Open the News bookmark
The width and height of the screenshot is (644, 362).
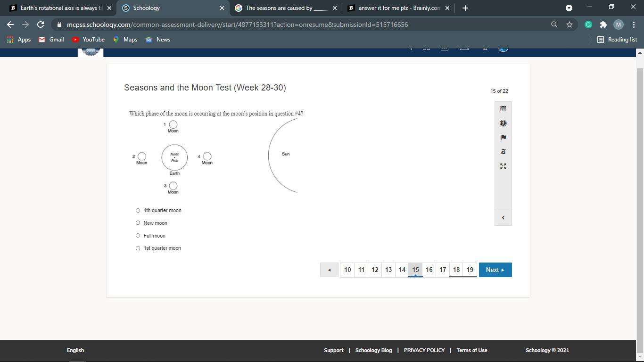(x=158, y=40)
